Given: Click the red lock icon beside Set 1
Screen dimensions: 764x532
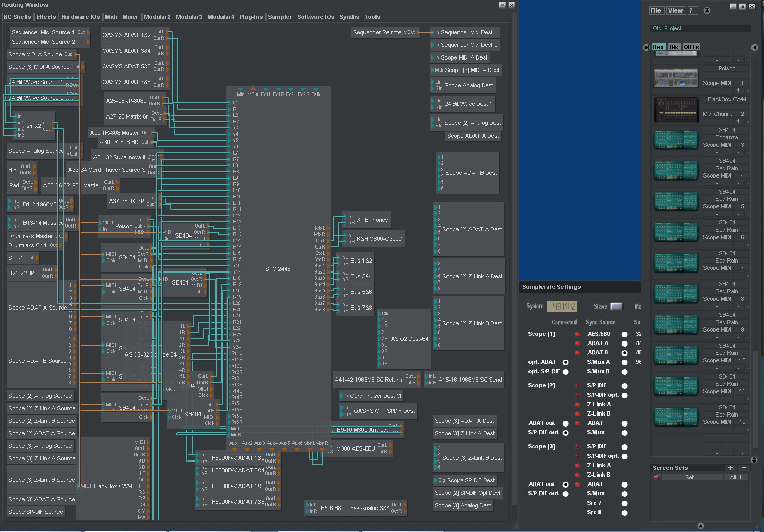Looking at the screenshot, I should 657,477.
